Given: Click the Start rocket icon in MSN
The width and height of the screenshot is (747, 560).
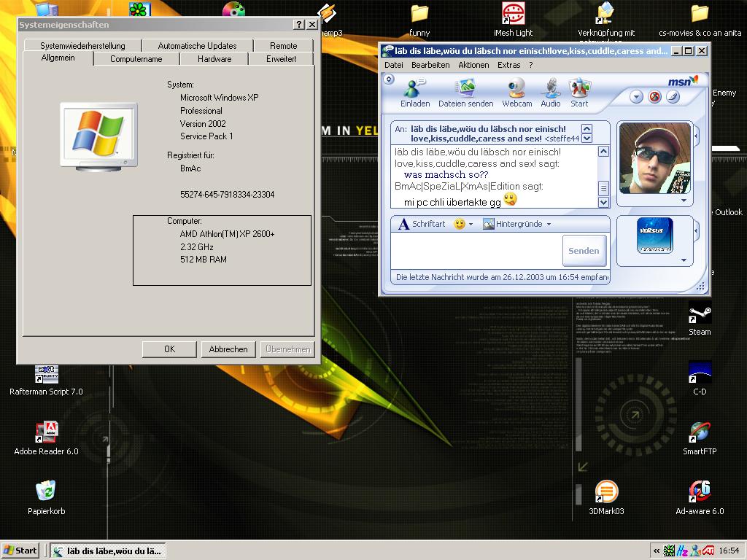Looking at the screenshot, I should (x=579, y=89).
